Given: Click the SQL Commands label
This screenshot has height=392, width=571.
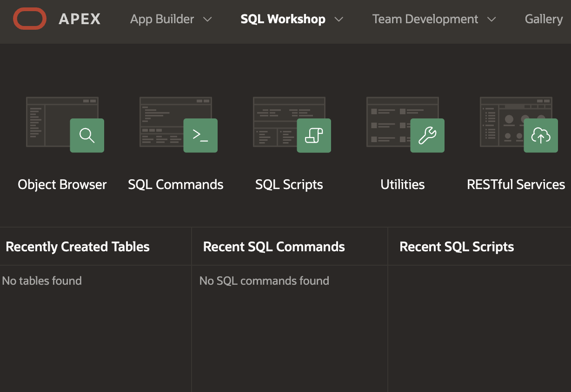Looking at the screenshot, I should (176, 184).
